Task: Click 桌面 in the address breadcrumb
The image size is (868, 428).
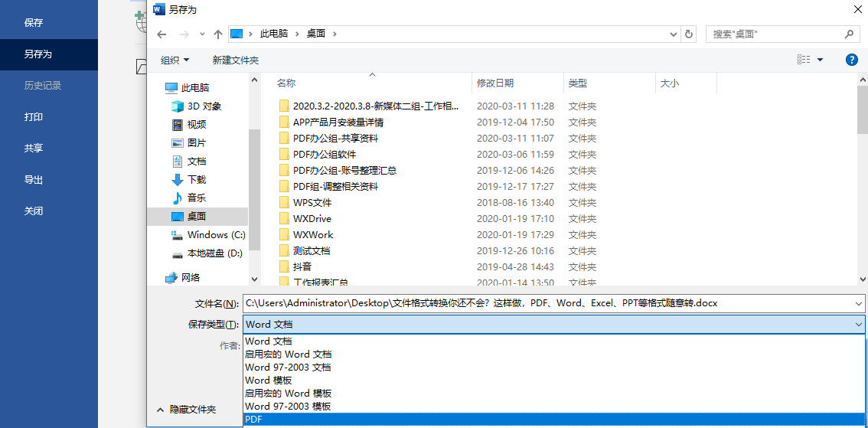Action: [316, 34]
